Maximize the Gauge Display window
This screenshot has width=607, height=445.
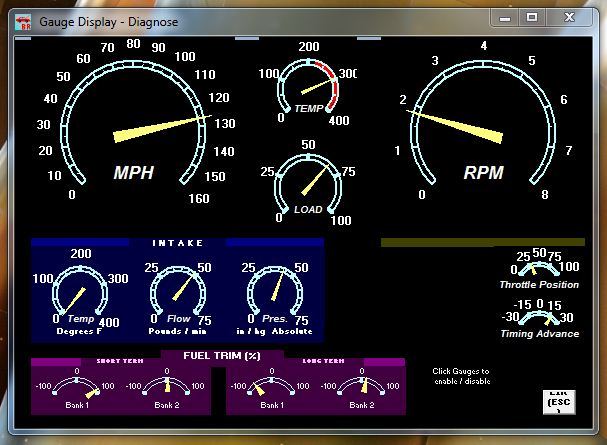pos(532,16)
